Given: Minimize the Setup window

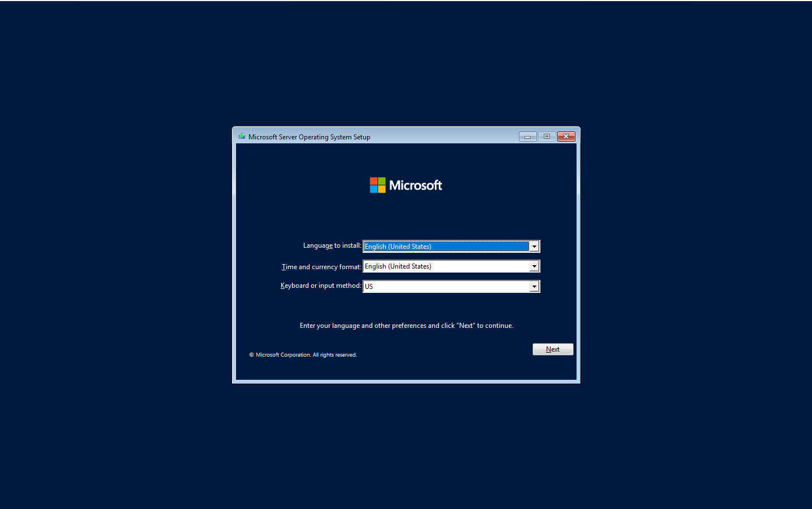Looking at the screenshot, I should (527, 137).
